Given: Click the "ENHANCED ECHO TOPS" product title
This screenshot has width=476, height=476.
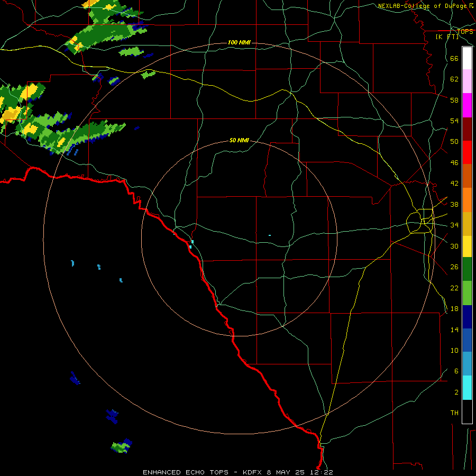Looking at the screenshot, I should [186, 472].
